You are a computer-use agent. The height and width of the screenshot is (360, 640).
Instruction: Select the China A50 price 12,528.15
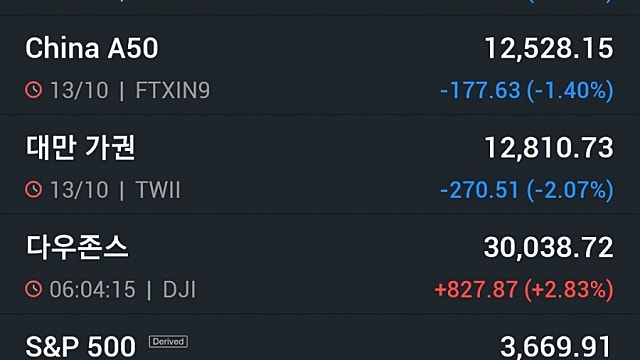point(549,48)
